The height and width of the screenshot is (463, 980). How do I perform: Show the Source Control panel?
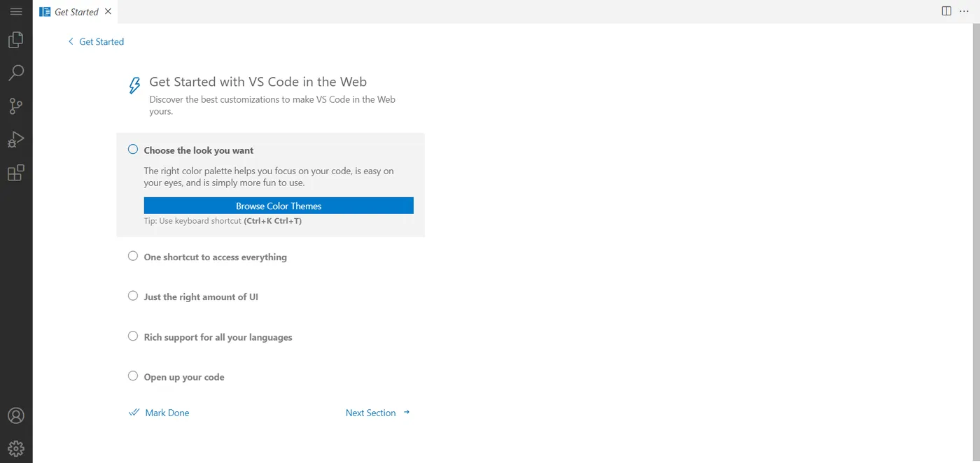point(15,106)
